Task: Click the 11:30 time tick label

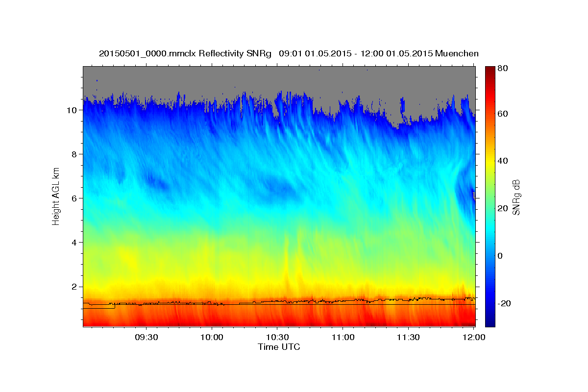Action: click(408, 338)
